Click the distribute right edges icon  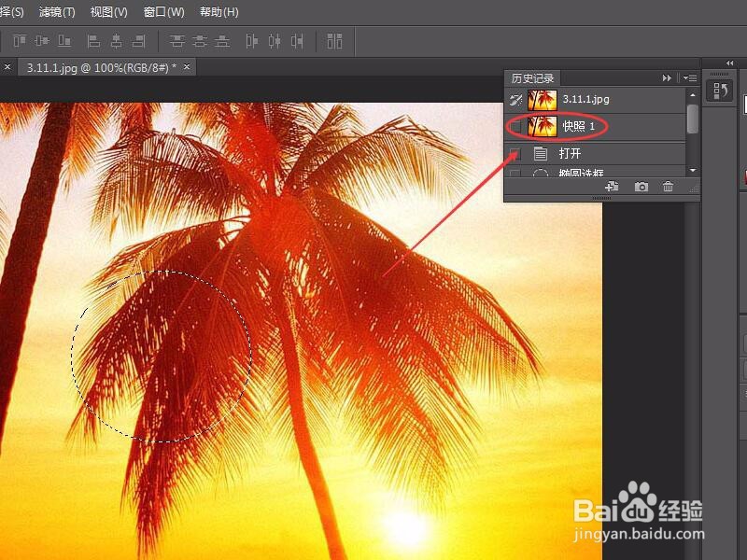point(297,41)
